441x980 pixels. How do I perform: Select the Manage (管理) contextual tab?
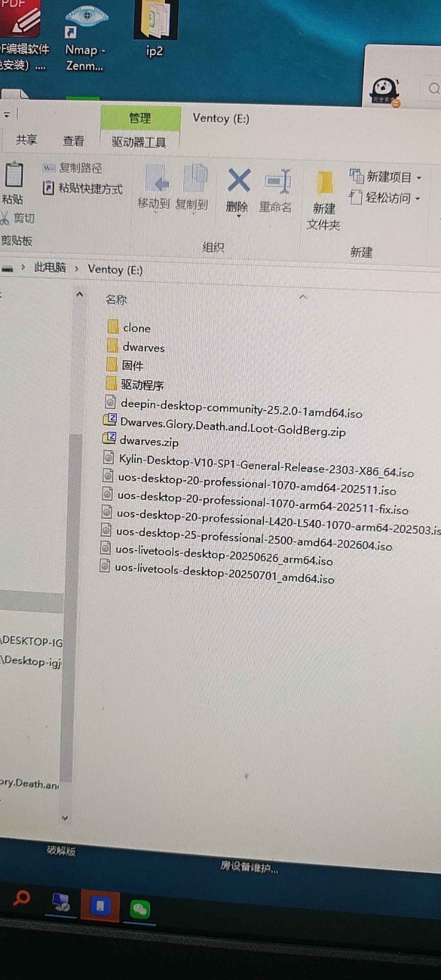(140, 118)
